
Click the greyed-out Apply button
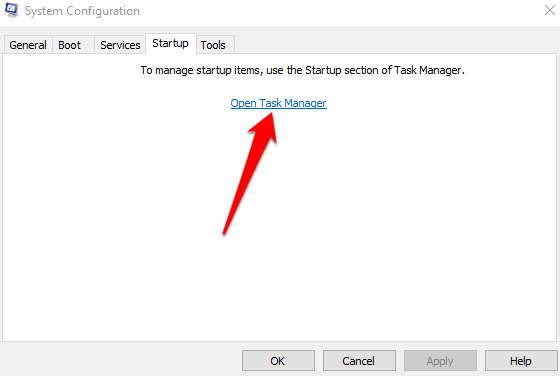point(440,361)
